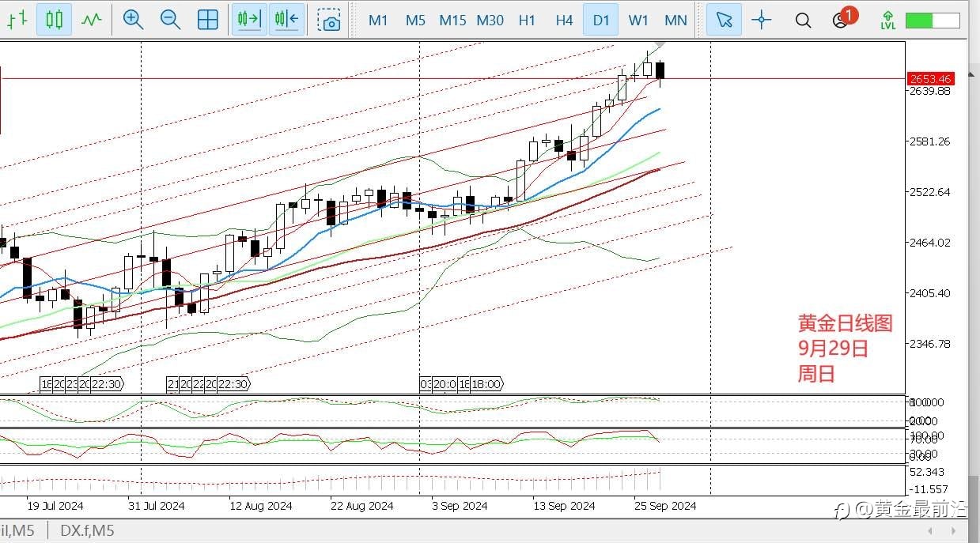Open the search magnifier
The image size is (980, 543).
[803, 20]
